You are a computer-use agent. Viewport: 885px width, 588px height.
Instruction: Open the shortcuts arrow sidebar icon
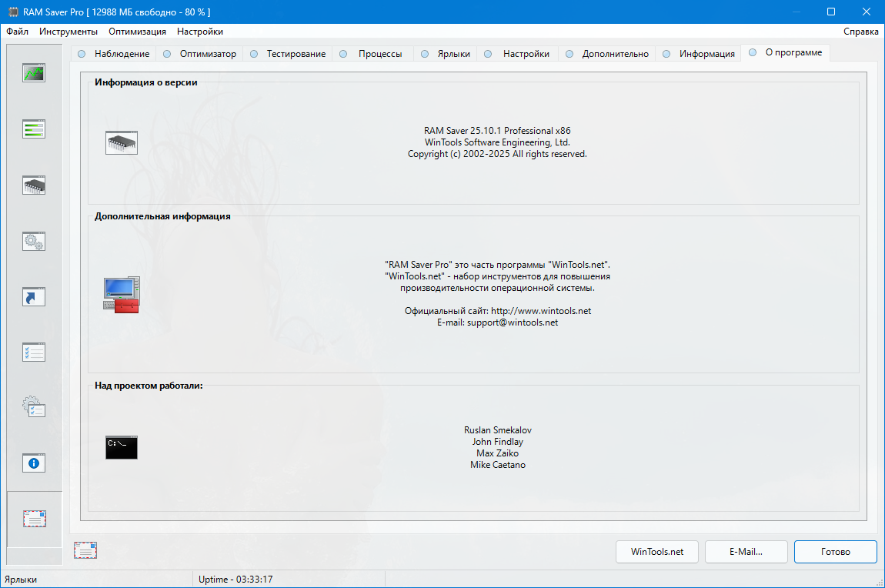(x=34, y=297)
